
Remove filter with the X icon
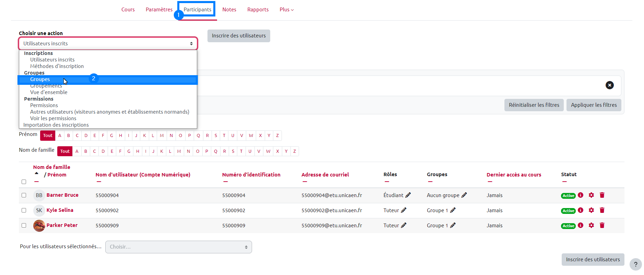click(610, 85)
